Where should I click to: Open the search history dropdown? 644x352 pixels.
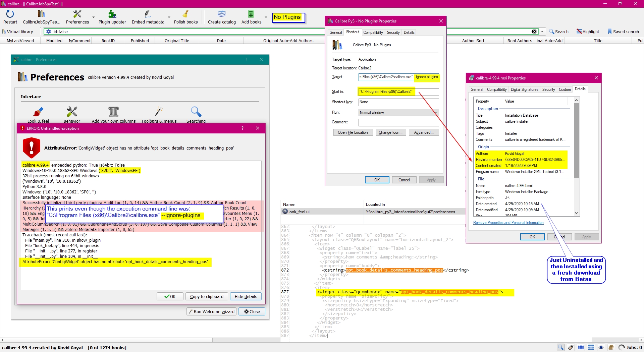point(542,32)
